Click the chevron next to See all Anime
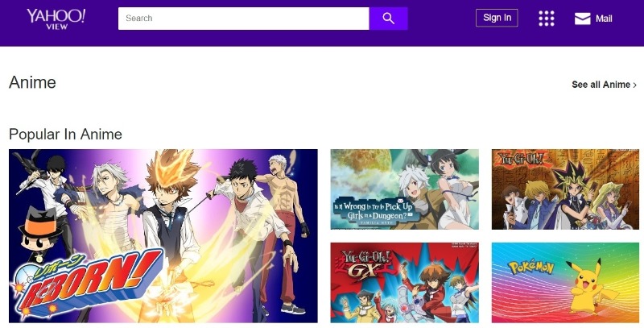This screenshot has height=328, width=644. pos(635,85)
